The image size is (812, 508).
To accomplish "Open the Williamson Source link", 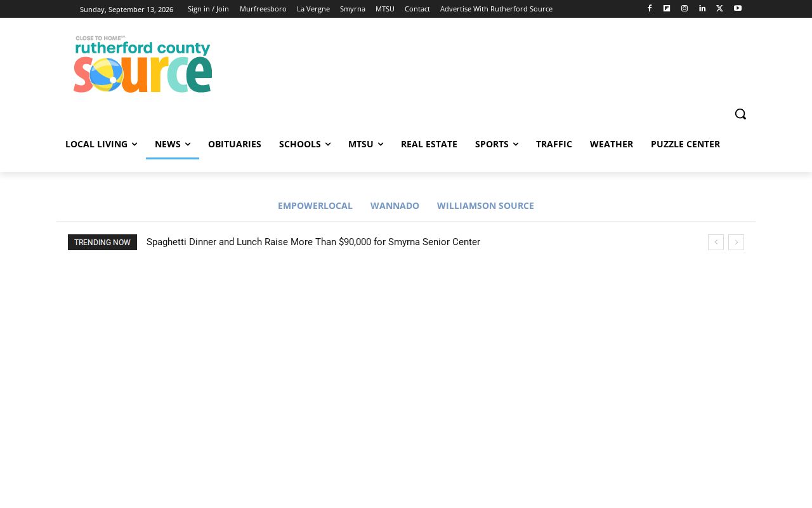I will 485,206.
